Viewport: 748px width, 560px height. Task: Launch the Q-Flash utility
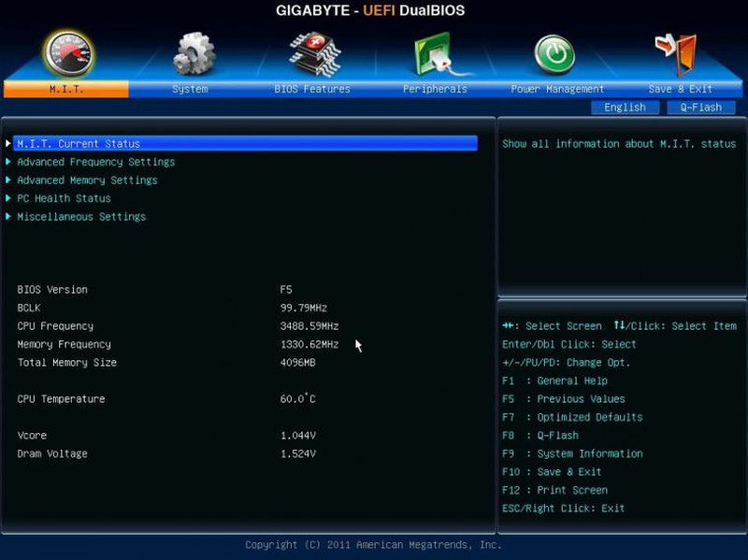700,107
